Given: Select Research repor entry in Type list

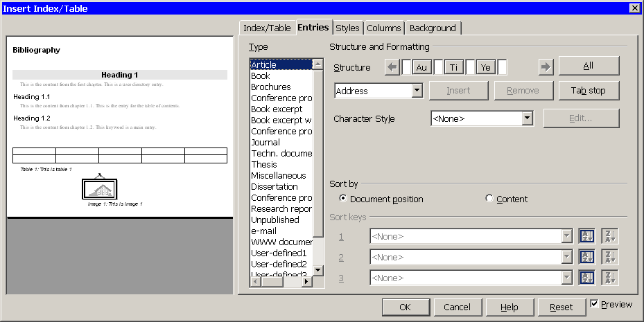Looking at the screenshot, I should [x=281, y=209].
